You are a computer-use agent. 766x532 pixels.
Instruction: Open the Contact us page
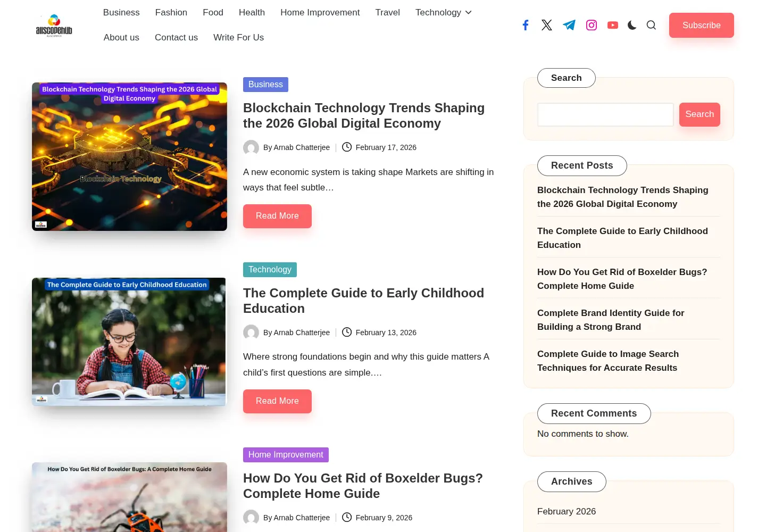coord(176,37)
